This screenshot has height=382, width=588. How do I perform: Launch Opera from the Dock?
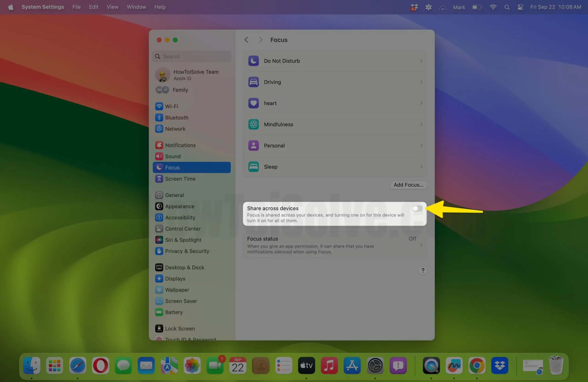pyautogui.click(x=100, y=365)
